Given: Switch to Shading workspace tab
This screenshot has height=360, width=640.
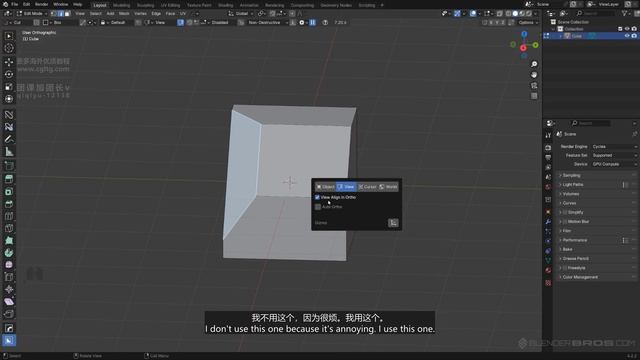Looking at the screenshot, I should (x=225, y=5).
